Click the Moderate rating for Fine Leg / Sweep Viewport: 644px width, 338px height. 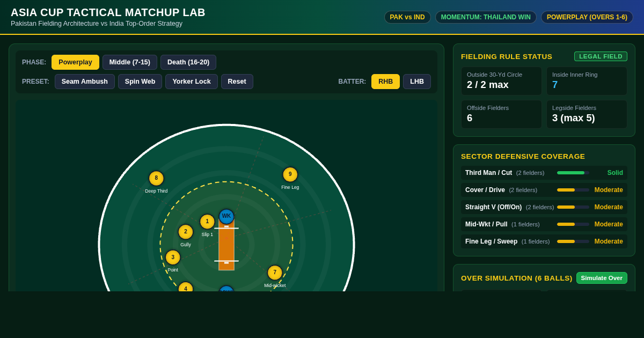609,241
